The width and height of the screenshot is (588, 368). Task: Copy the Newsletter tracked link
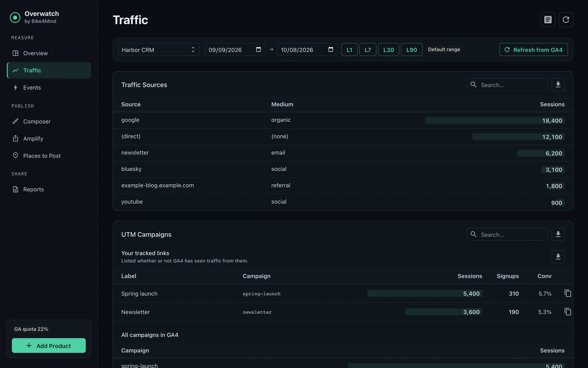[x=568, y=312]
